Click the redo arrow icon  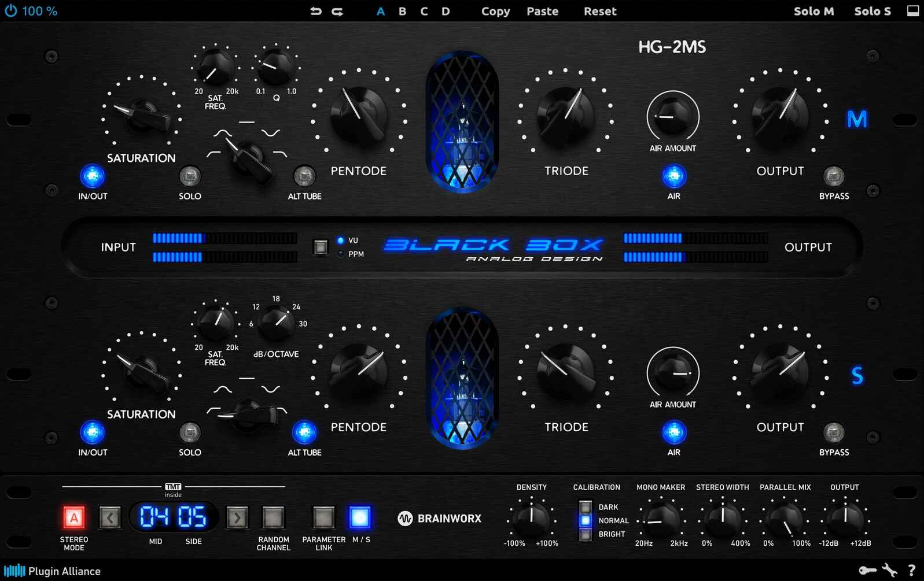[337, 11]
